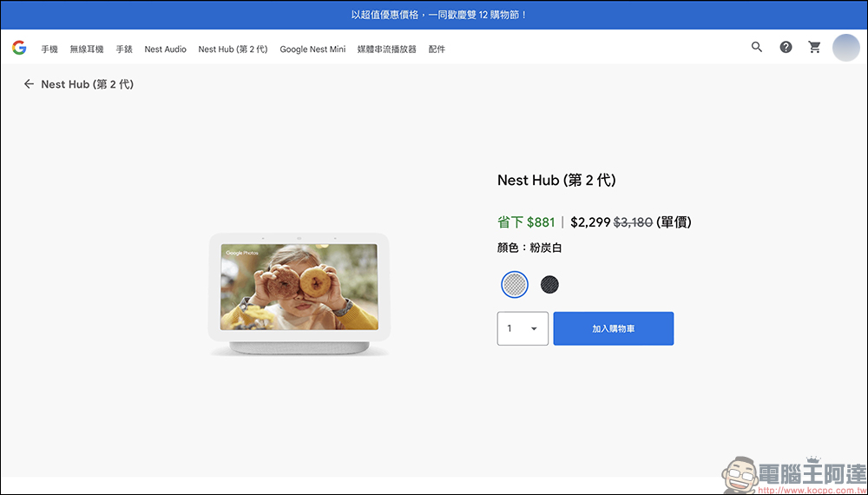Select the charcoal dark color swatch
Image resolution: width=868 pixels, height=495 pixels.
[549, 285]
